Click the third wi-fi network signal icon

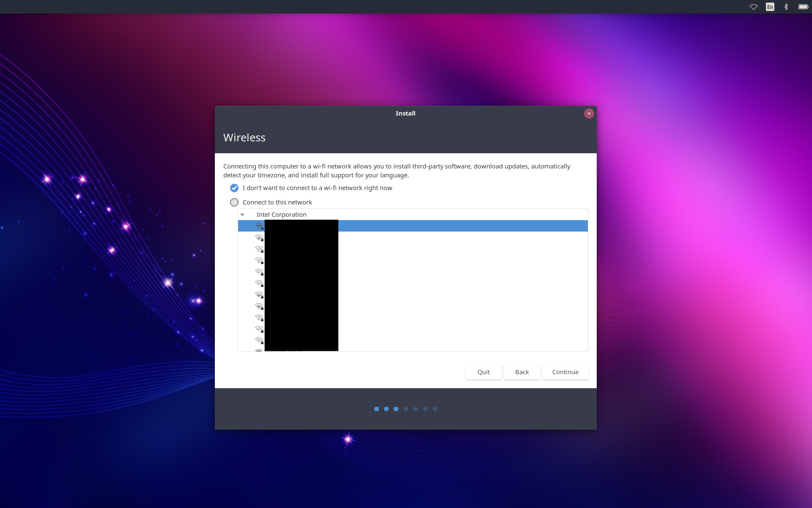pyautogui.click(x=259, y=249)
